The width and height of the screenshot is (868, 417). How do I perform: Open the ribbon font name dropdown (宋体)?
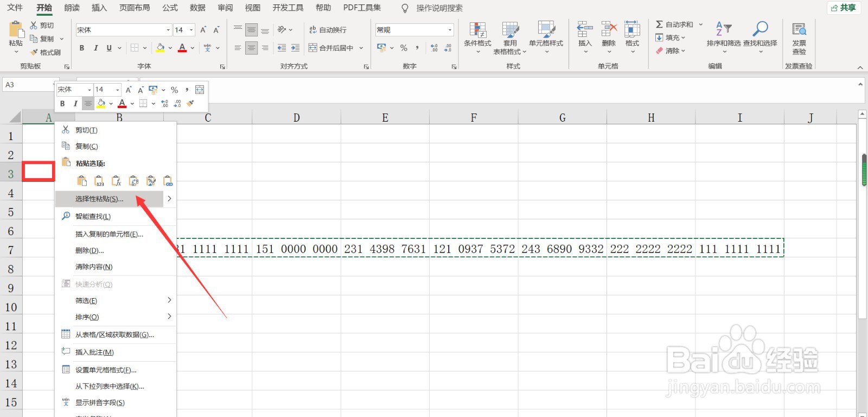pyautogui.click(x=168, y=30)
